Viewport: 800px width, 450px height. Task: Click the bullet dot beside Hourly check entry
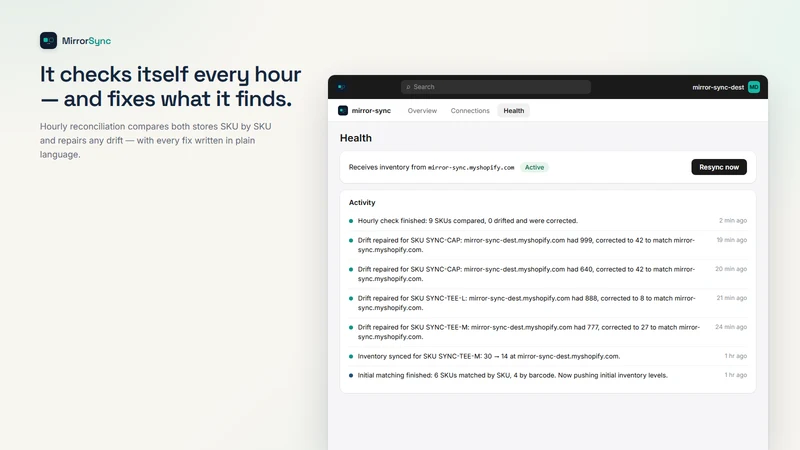[x=351, y=221]
